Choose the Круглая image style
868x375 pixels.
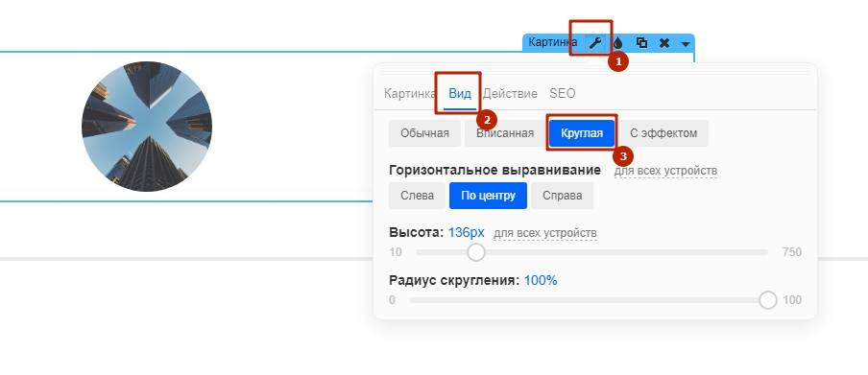581,133
